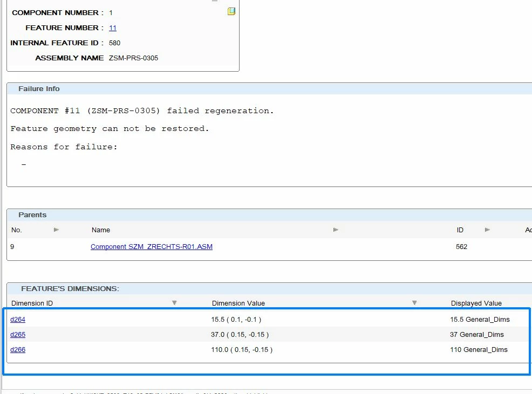The width and height of the screenshot is (532, 394).
Task: Click the Displayed Value column header
Action: (476, 303)
